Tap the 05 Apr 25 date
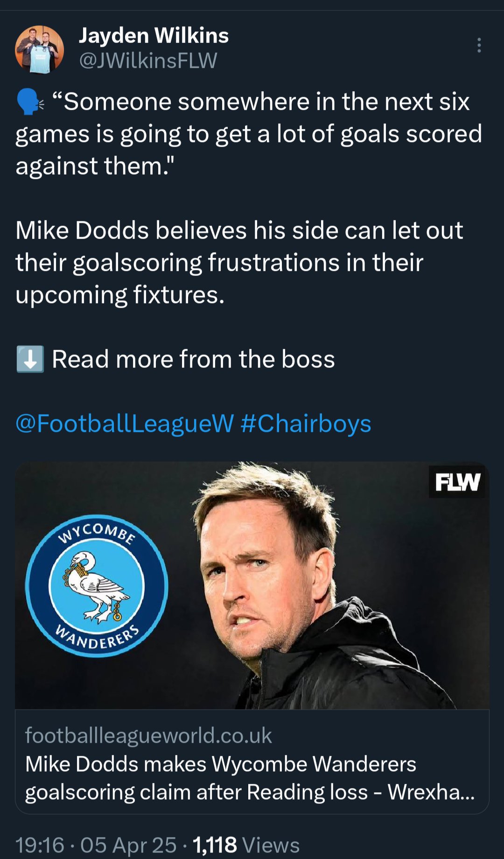504x859 pixels. click(x=128, y=845)
